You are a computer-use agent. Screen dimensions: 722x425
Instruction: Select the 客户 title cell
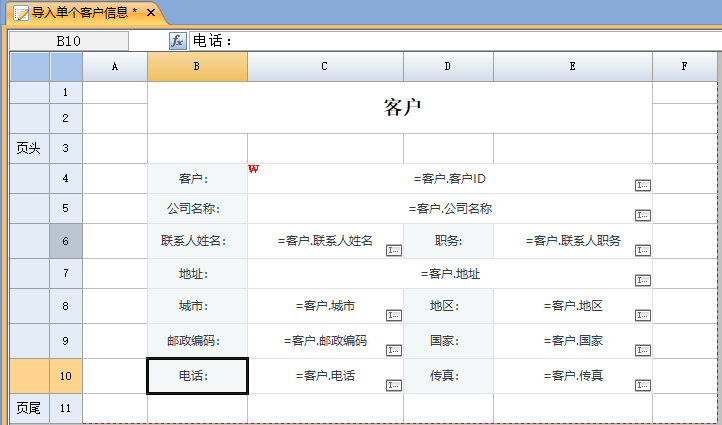(400, 108)
